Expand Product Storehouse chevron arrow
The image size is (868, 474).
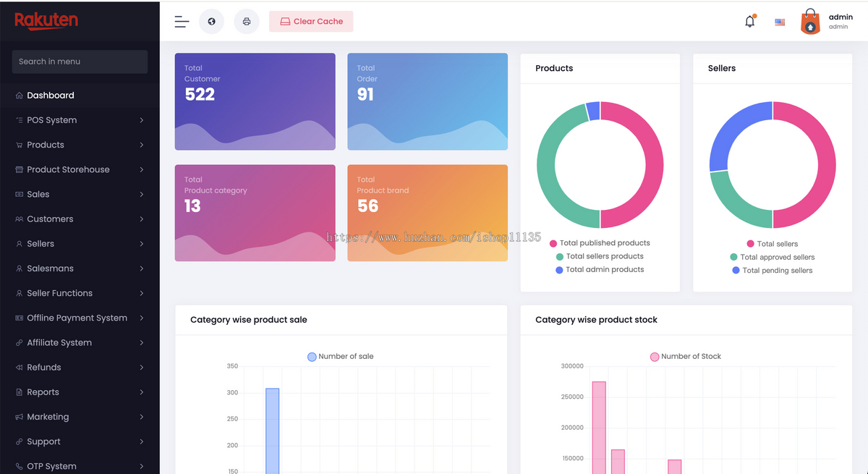coord(141,169)
